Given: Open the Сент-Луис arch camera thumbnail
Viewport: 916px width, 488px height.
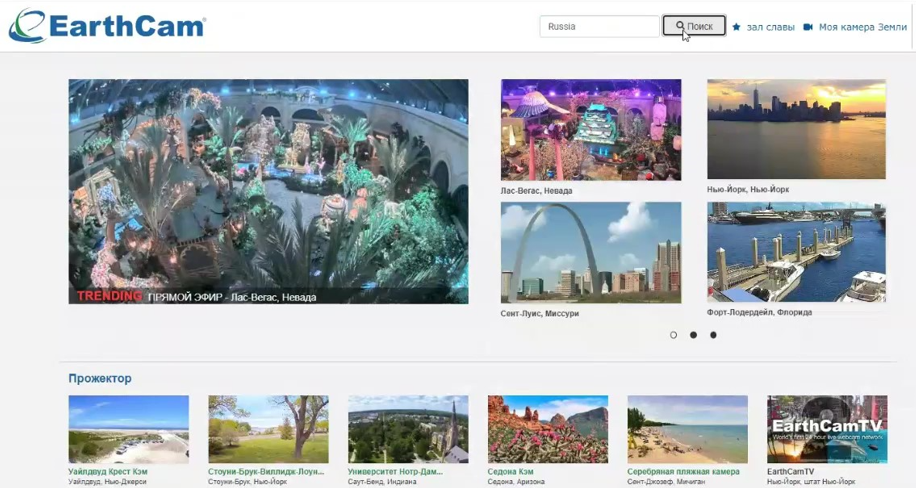Looking at the screenshot, I should 590,252.
